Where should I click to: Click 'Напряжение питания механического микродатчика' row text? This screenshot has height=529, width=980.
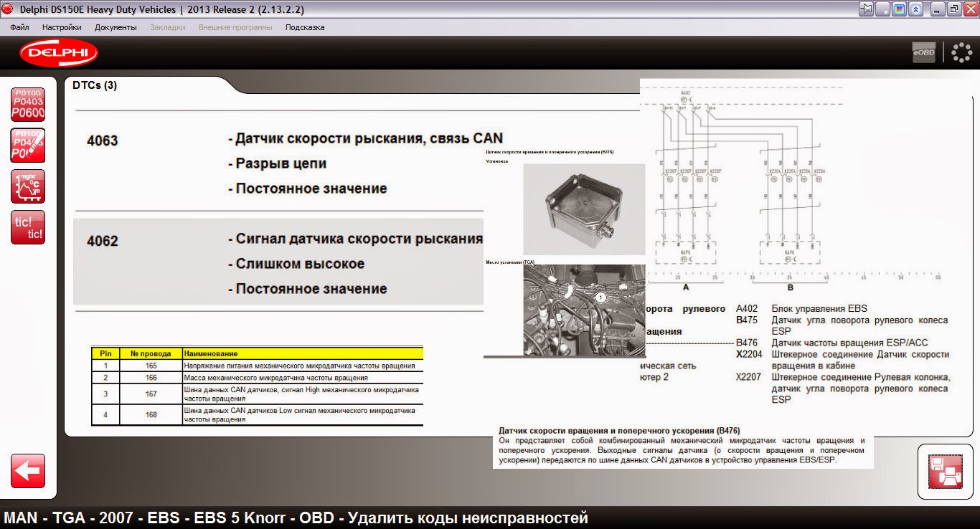pyautogui.click(x=299, y=366)
